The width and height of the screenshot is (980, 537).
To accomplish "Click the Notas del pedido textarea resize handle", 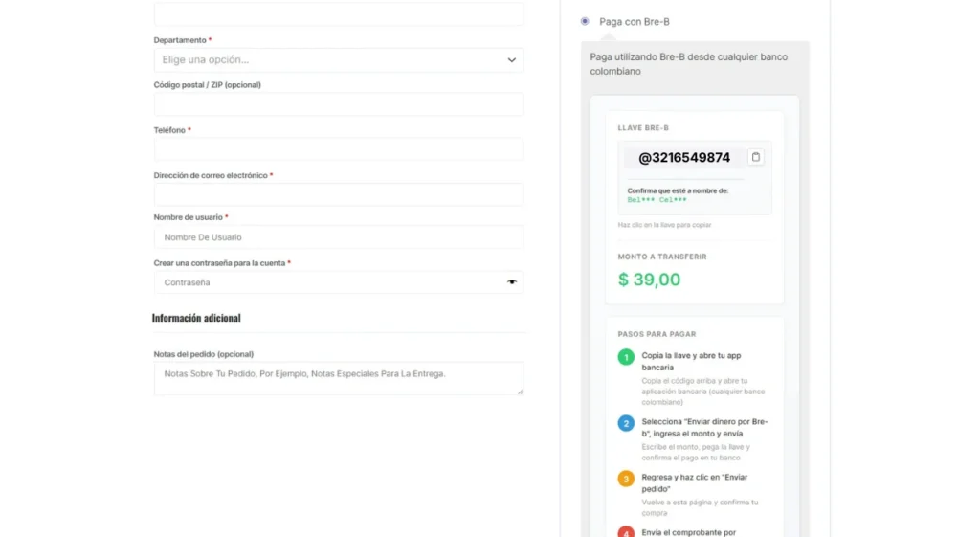I will 520,392.
